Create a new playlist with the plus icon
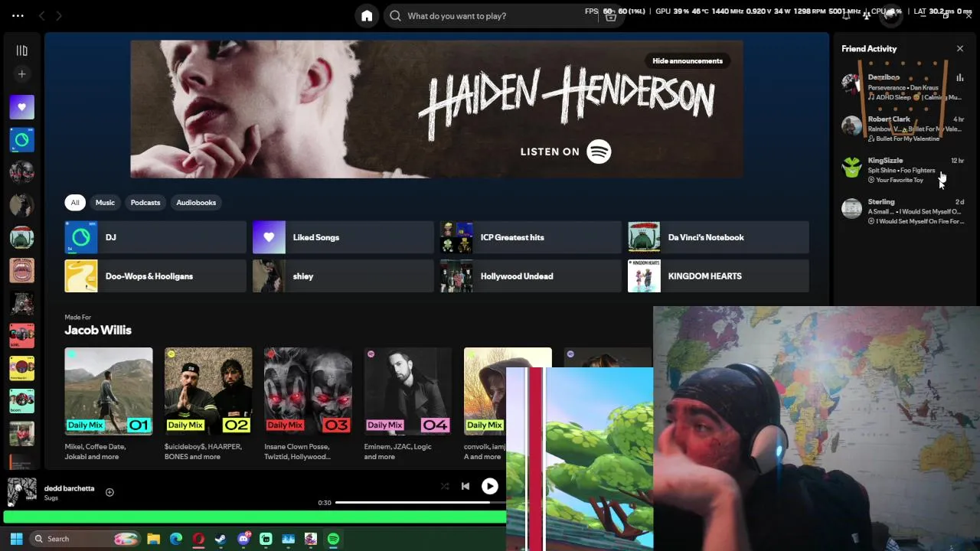 pyautogui.click(x=21, y=74)
